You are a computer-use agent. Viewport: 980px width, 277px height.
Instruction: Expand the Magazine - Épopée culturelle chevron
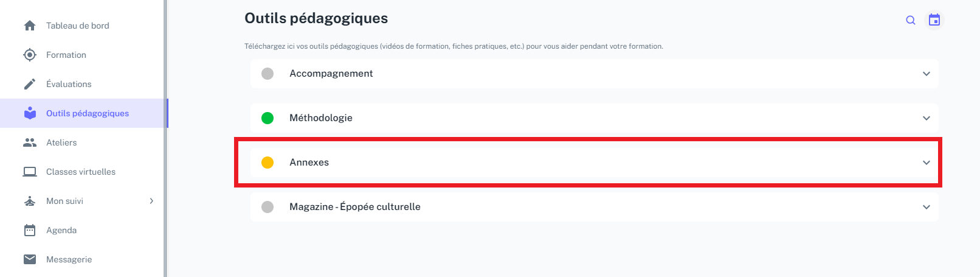tap(927, 207)
